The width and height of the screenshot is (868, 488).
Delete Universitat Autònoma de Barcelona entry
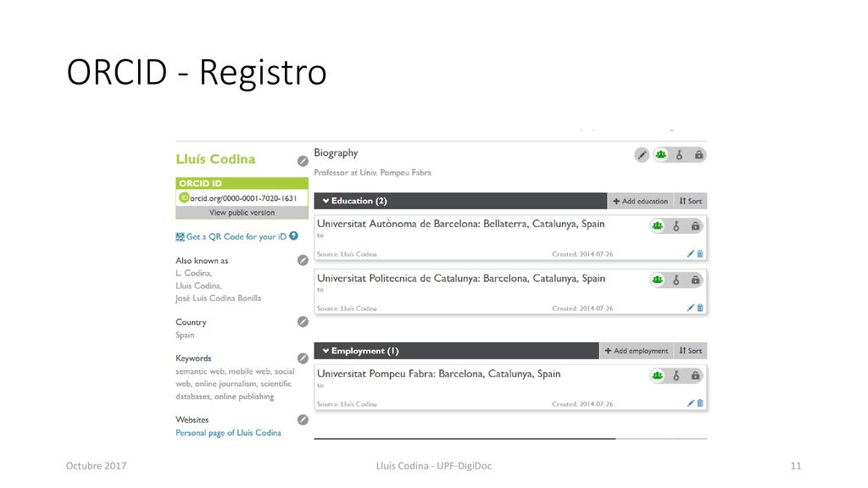[x=699, y=254]
